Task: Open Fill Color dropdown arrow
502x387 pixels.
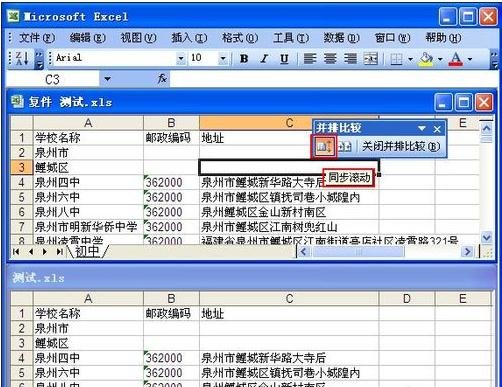Action: (440, 59)
